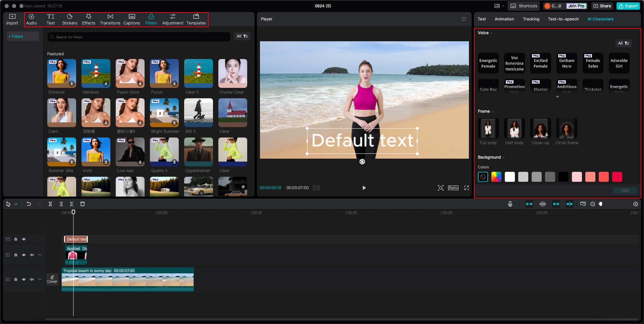This screenshot has width=644, height=324.
Task: Open the Player panel menu icon
Action: point(464,19)
